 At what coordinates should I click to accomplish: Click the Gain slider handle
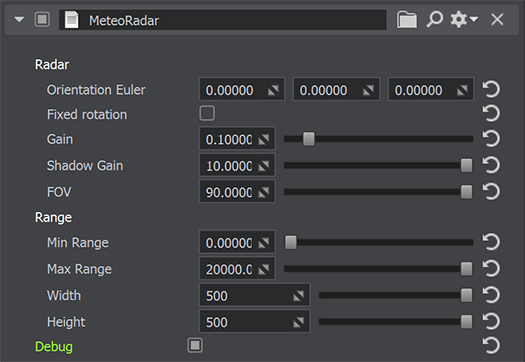309,139
